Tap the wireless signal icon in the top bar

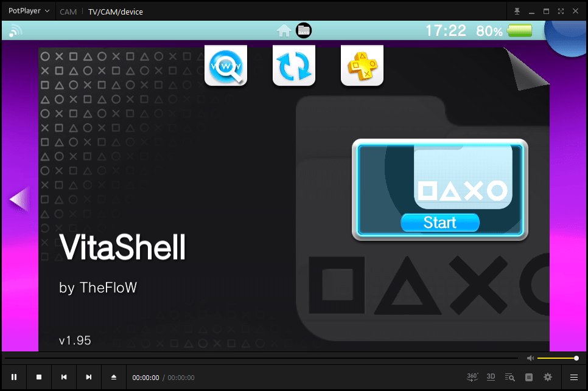(15, 31)
